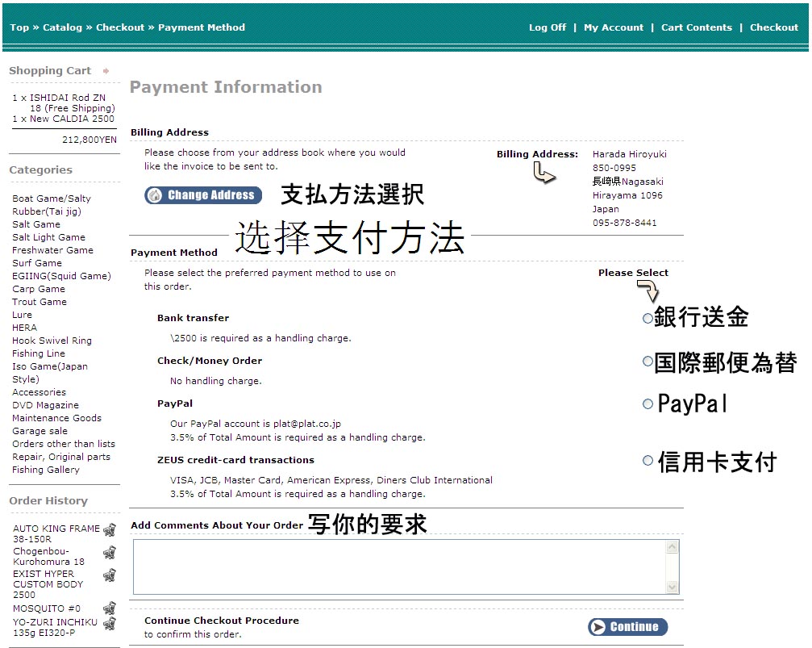Open the Surf Game category
The width and height of the screenshot is (812, 648).
point(37,263)
